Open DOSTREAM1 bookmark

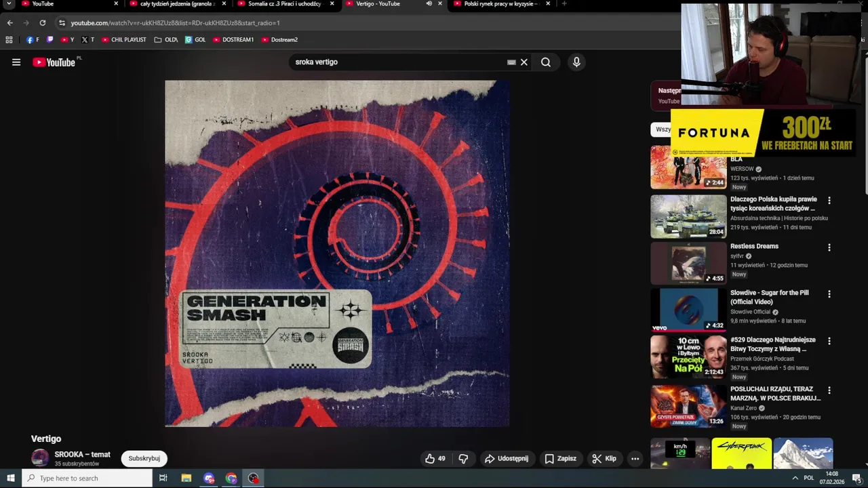tap(233, 40)
